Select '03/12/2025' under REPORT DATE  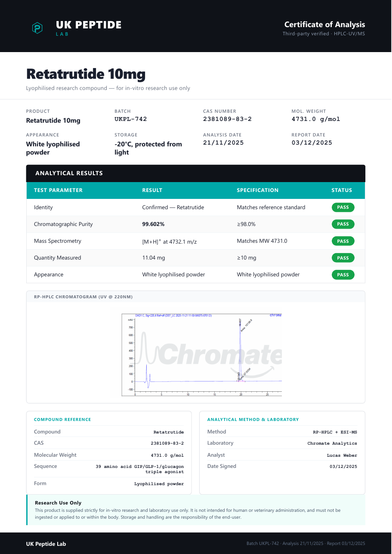[312, 143]
